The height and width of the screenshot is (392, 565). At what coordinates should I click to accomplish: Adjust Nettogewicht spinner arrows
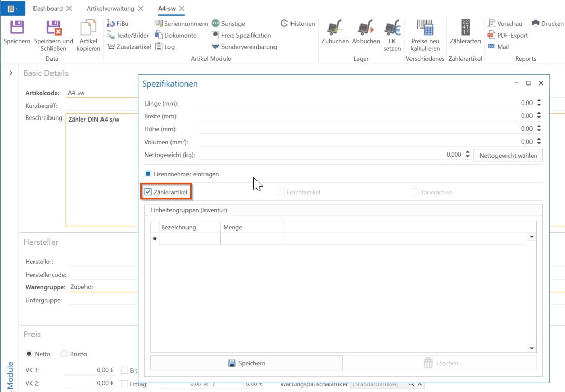(x=467, y=154)
